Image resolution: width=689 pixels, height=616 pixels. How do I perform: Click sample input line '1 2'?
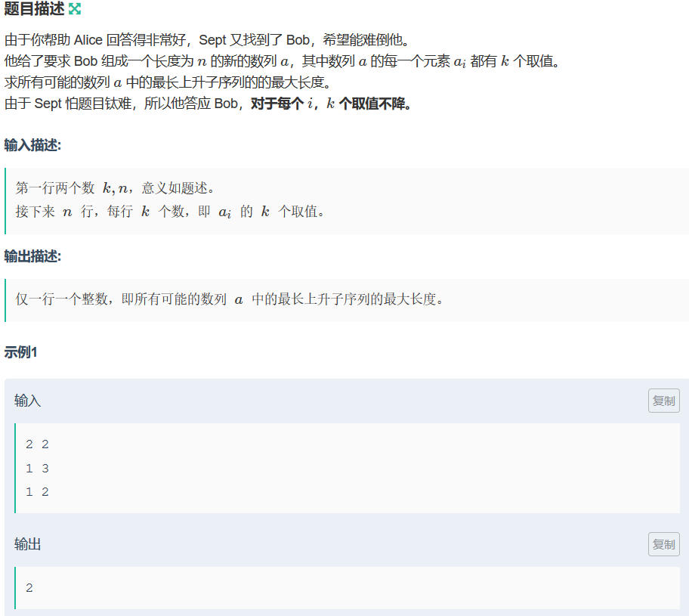point(37,492)
